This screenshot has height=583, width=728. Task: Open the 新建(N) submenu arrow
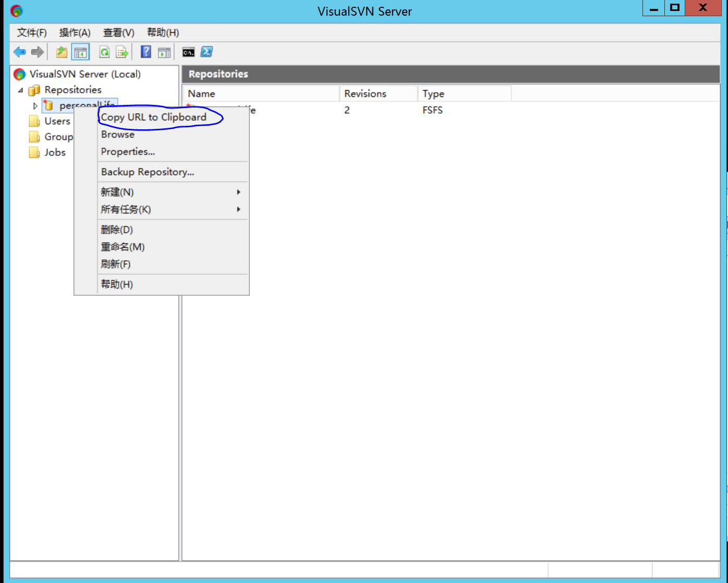click(239, 192)
